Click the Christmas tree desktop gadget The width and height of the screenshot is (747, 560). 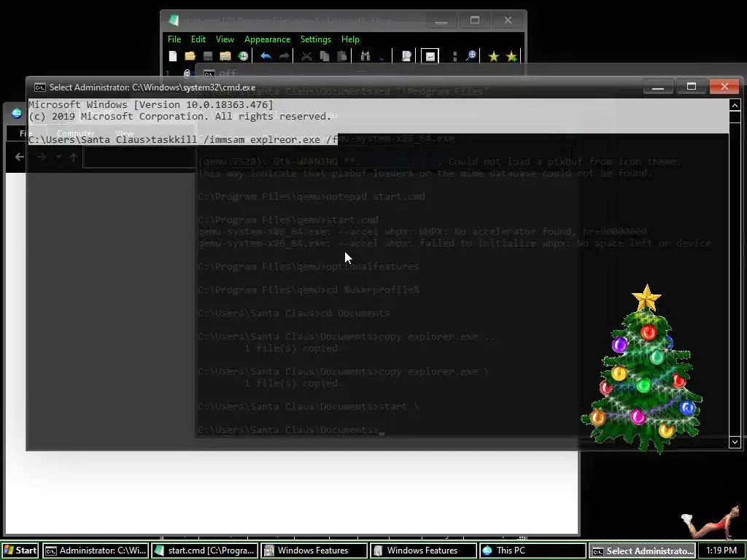(643, 369)
